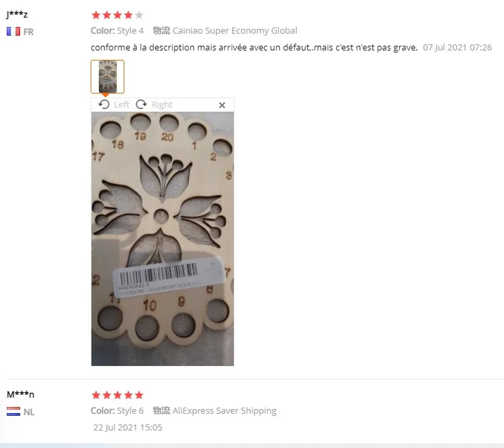Click the reviewer name J***z
Viewport: 504px width, 448px height.
tap(17, 14)
